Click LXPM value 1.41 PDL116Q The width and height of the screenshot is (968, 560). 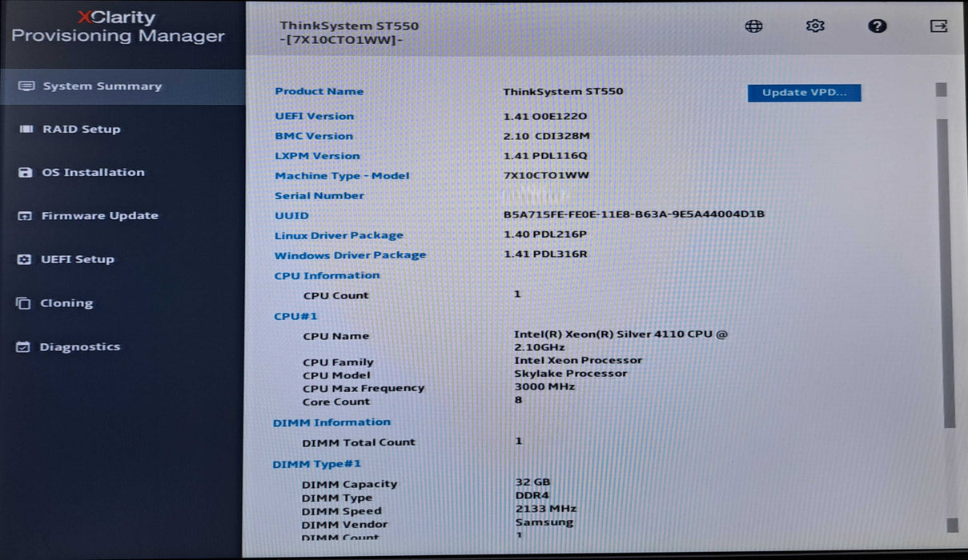point(545,156)
